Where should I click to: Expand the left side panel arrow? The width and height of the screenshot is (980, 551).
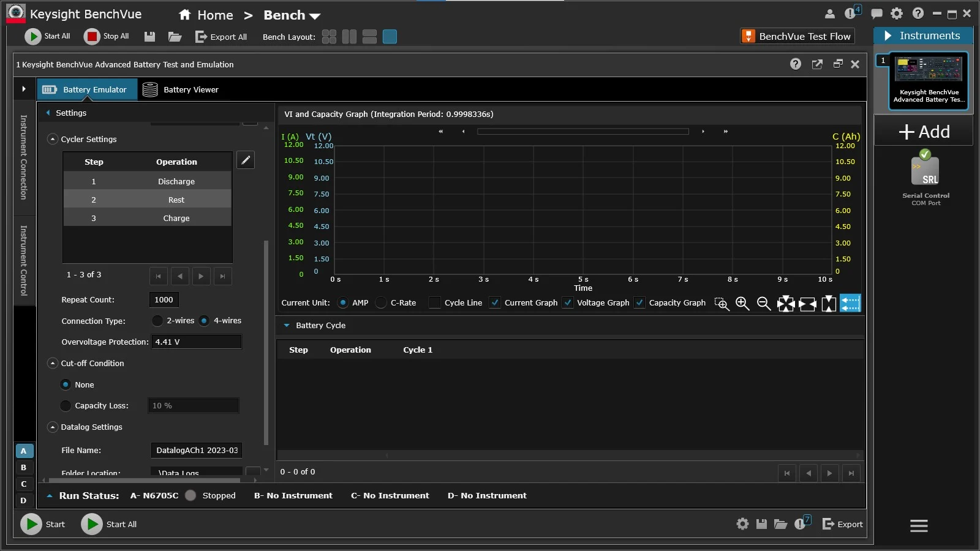coord(24,89)
